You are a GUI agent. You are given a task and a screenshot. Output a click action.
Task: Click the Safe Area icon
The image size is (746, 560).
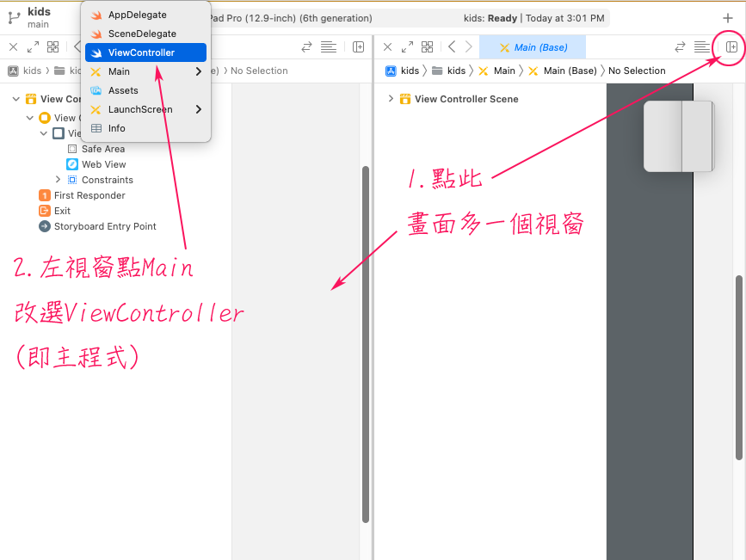pos(72,149)
